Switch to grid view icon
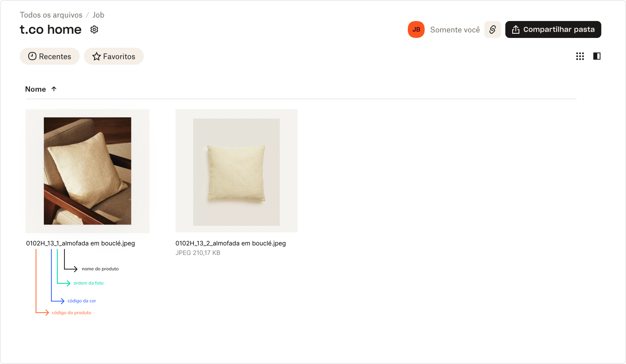 pos(580,56)
